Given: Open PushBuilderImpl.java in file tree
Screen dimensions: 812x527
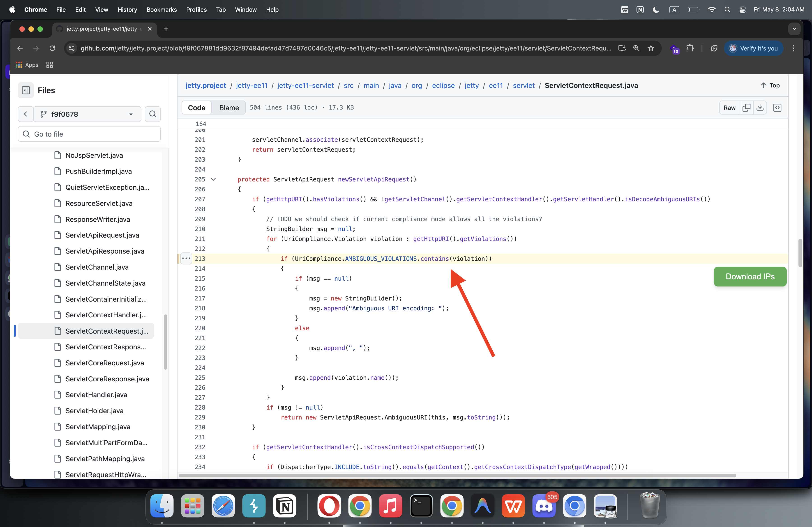Looking at the screenshot, I should 99,171.
